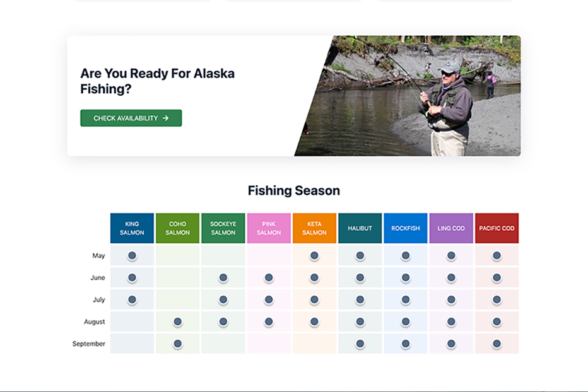Click the Keta Salmon dot for May
This screenshot has width=588, height=392.
coord(314,256)
